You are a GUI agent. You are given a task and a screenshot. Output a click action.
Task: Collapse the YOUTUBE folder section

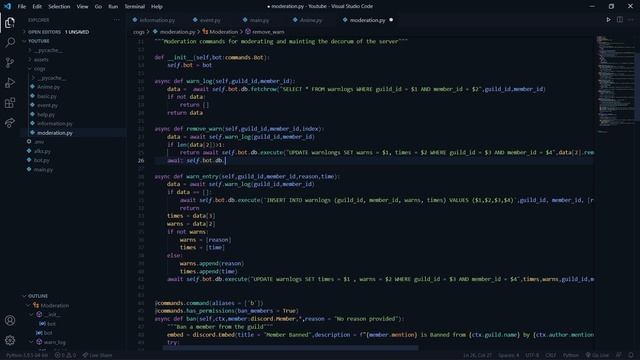point(24,41)
